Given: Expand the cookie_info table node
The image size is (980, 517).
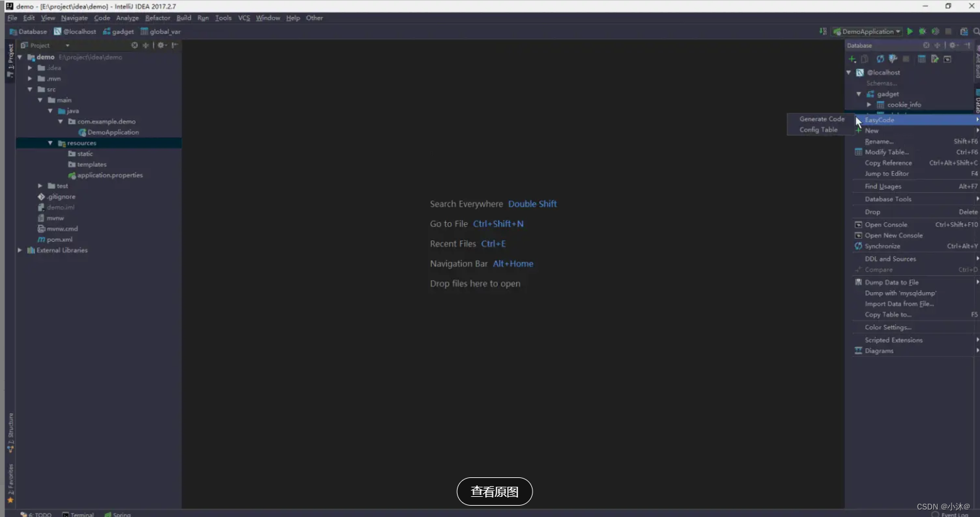Looking at the screenshot, I should tap(869, 105).
